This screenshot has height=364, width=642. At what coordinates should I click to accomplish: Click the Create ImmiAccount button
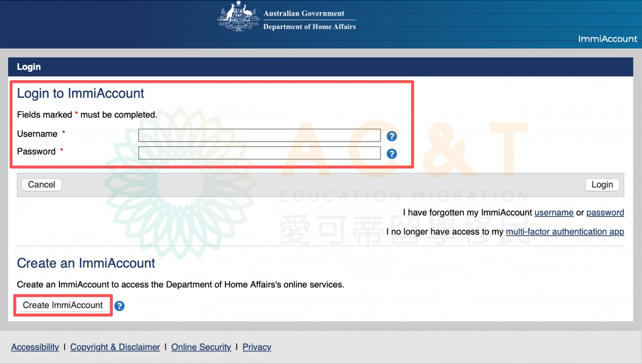point(63,305)
